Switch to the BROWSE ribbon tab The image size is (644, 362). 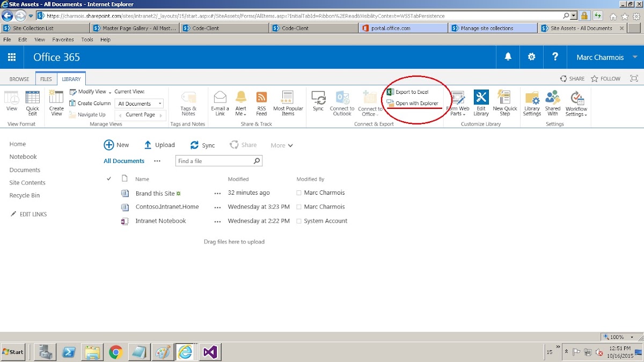[x=19, y=79]
